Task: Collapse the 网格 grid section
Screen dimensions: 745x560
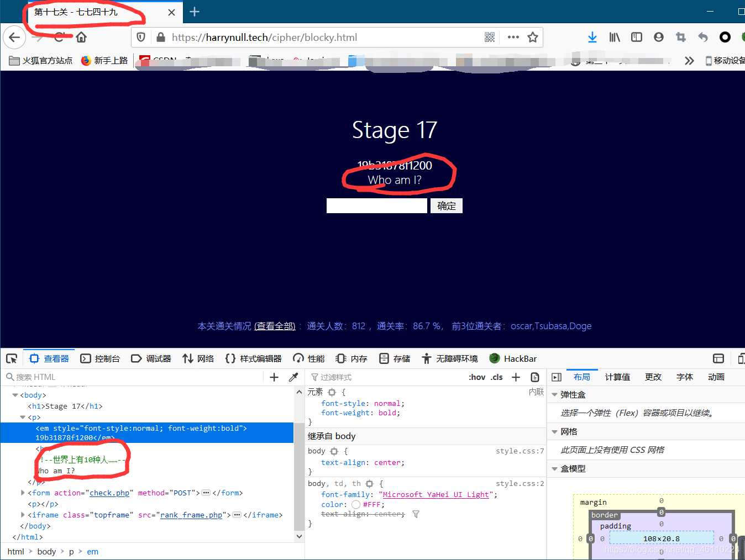Action: pos(555,432)
